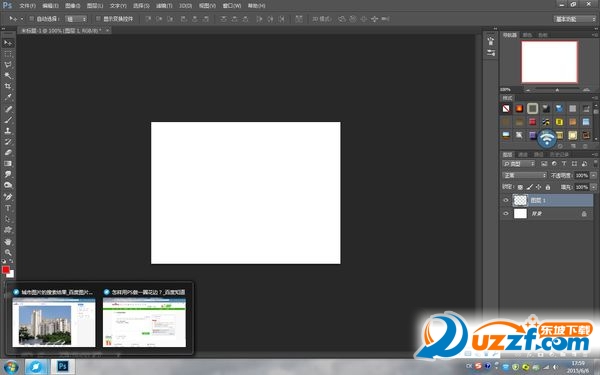Select the Eyedropper tool
The width and height of the screenshot is (600, 375).
click(8, 98)
